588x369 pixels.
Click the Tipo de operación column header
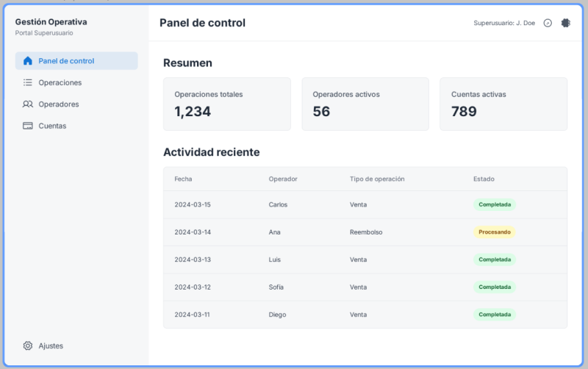377,179
